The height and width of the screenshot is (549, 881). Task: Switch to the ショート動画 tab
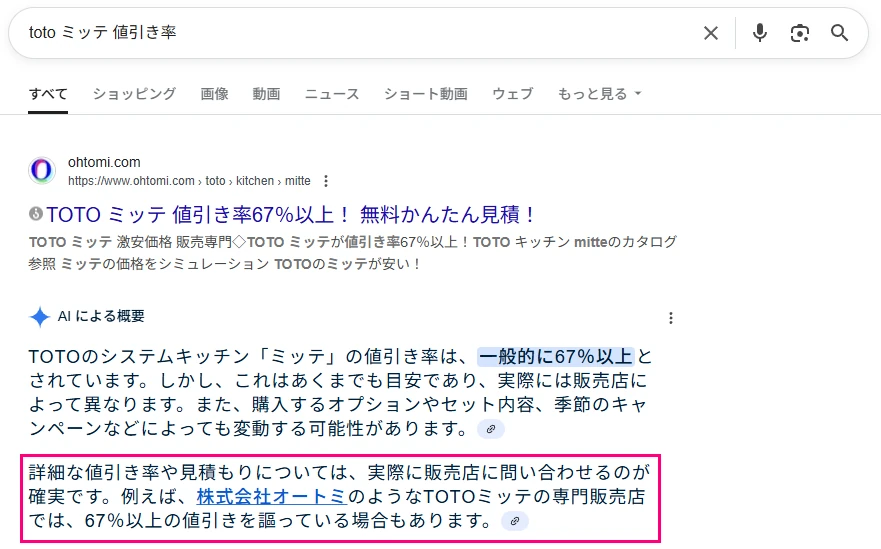tap(426, 94)
